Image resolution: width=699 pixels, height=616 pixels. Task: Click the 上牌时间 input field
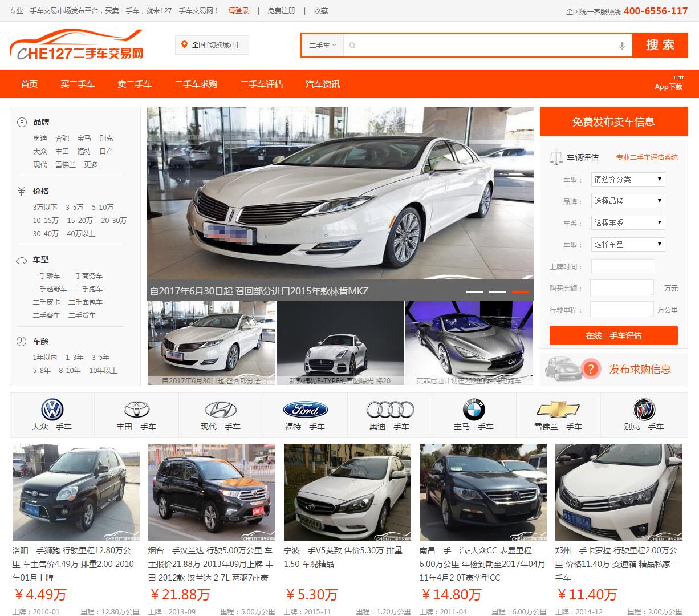pos(623,266)
